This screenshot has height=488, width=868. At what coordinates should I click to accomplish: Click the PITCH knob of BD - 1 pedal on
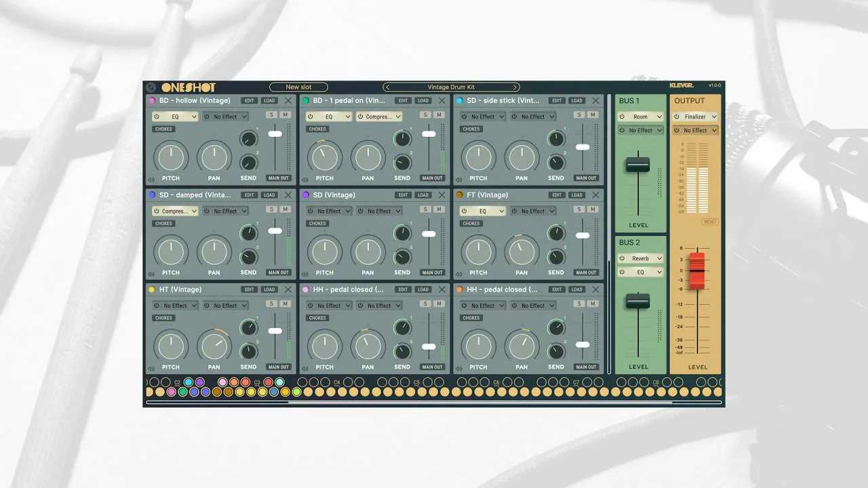[x=324, y=157]
